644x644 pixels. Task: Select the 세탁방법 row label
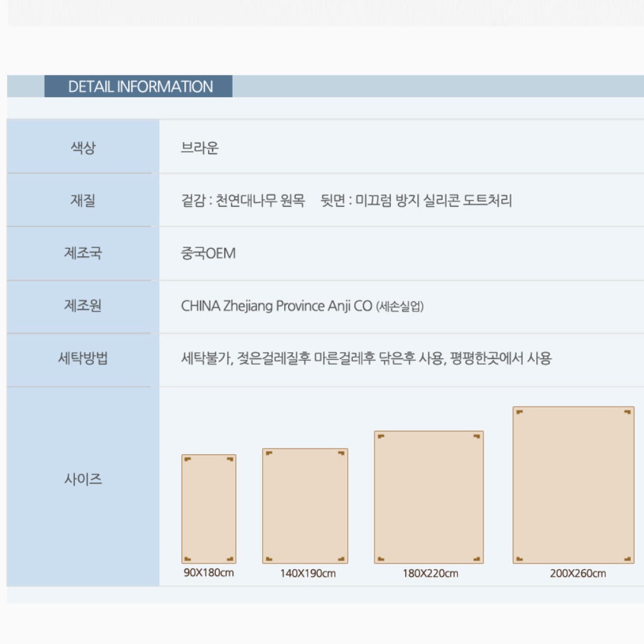(x=83, y=358)
